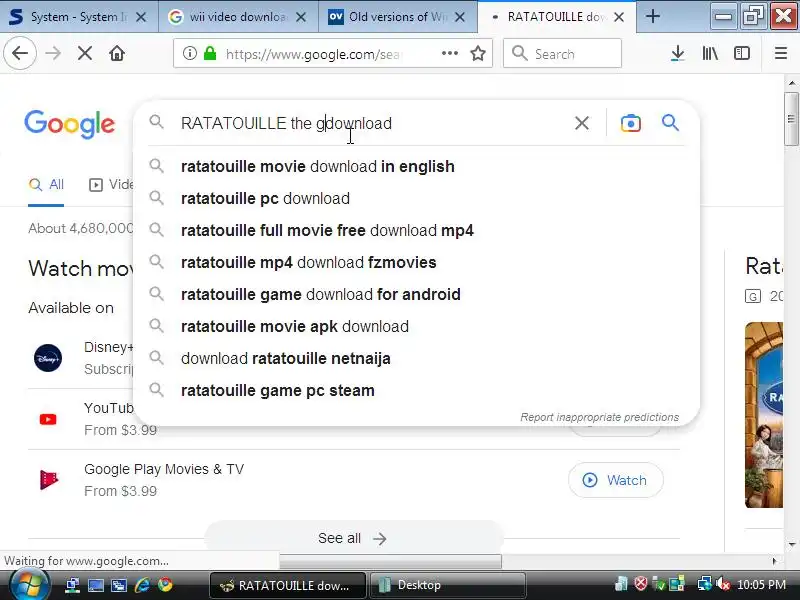
Task: Close the wii video download tab
Action: [x=301, y=17]
